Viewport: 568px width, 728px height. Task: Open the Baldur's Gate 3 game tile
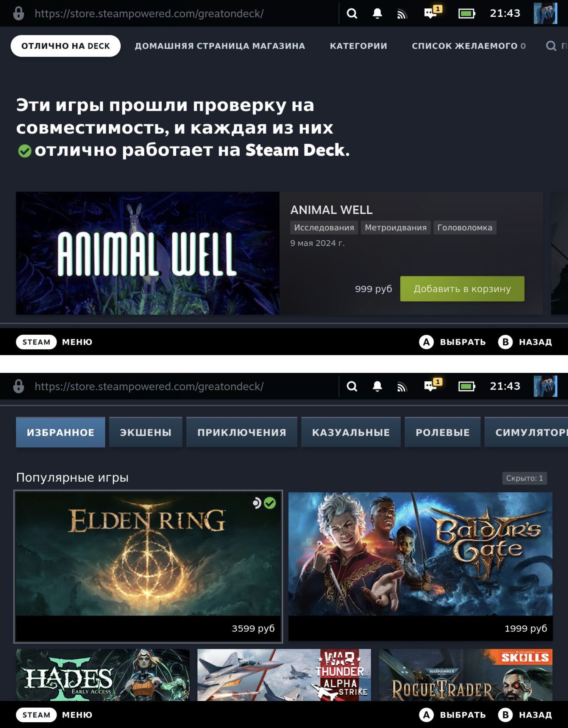tap(420, 567)
